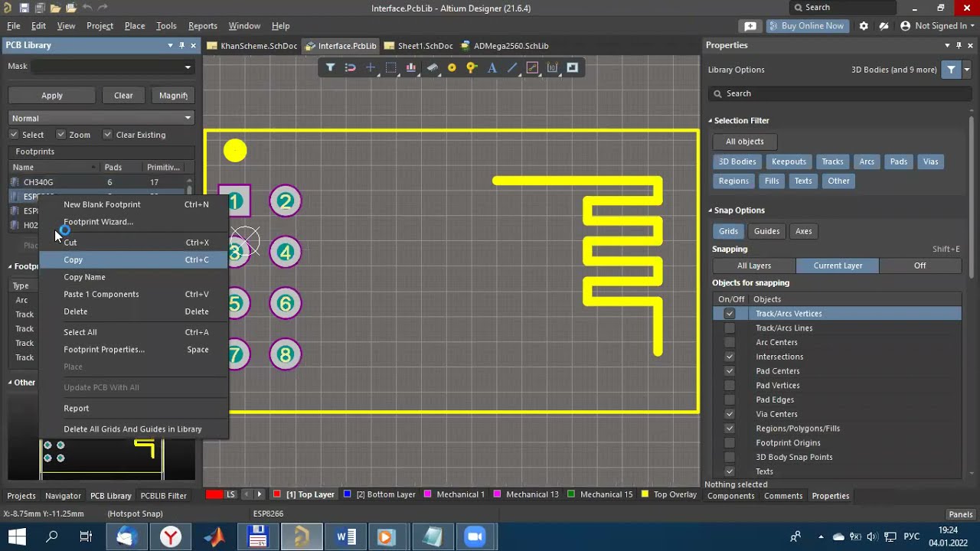This screenshot has height=551, width=980.
Task: Pin the PCB Library panel
Action: point(181,45)
